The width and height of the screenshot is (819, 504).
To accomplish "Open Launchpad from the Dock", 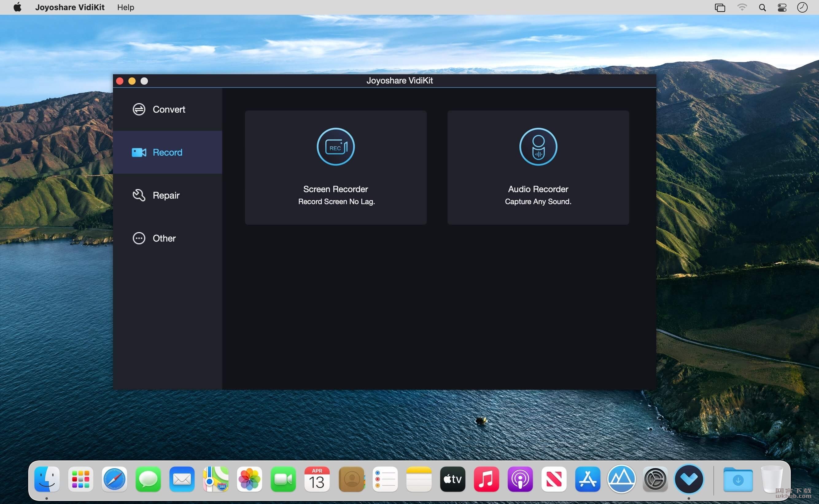I will 80,479.
